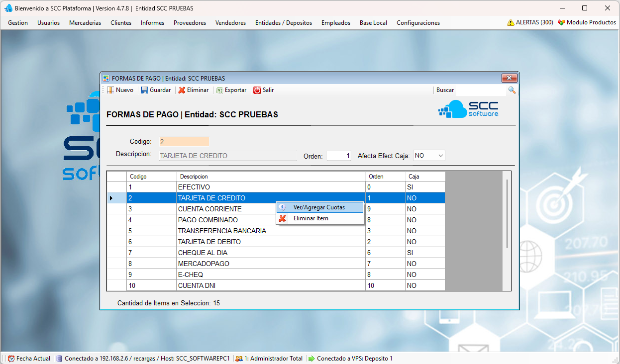Click the Exportar spreadsheet icon
620x364 pixels.
click(x=219, y=90)
